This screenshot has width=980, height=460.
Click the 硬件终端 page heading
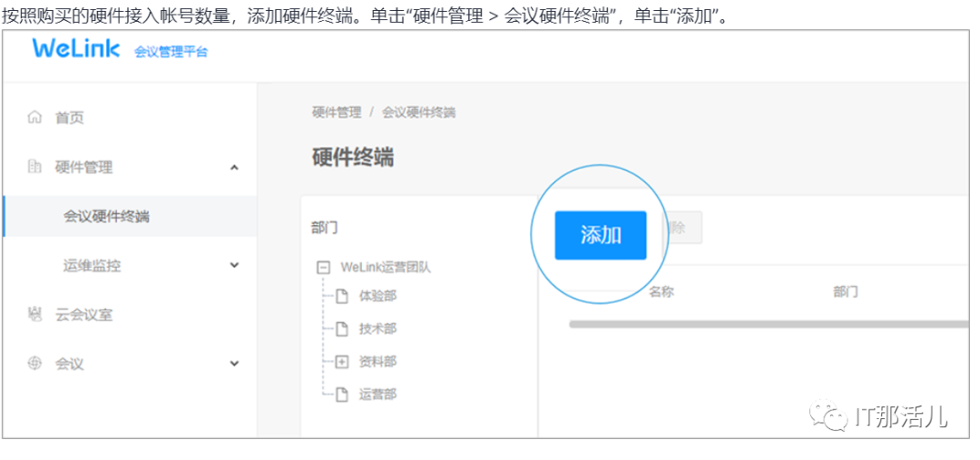pyautogui.click(x=353, y=158)
